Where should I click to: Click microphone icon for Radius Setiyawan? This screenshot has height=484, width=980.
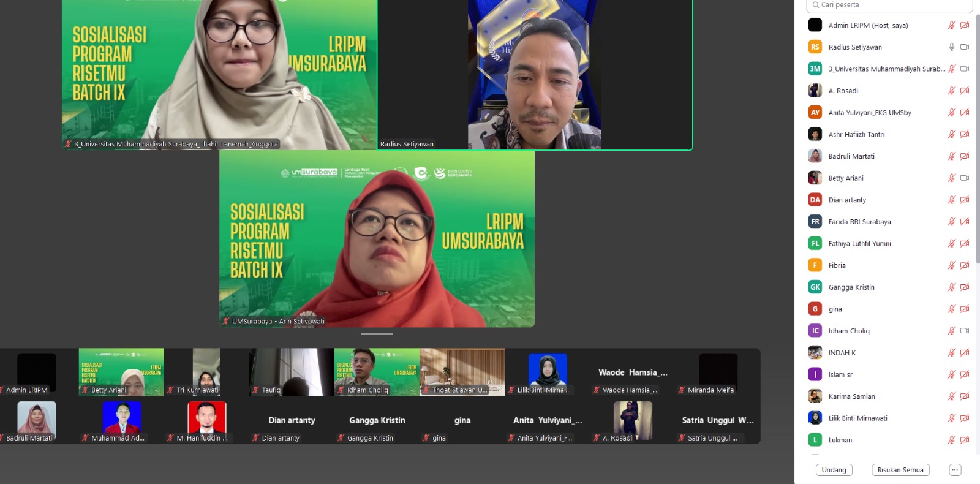(951, 47)
